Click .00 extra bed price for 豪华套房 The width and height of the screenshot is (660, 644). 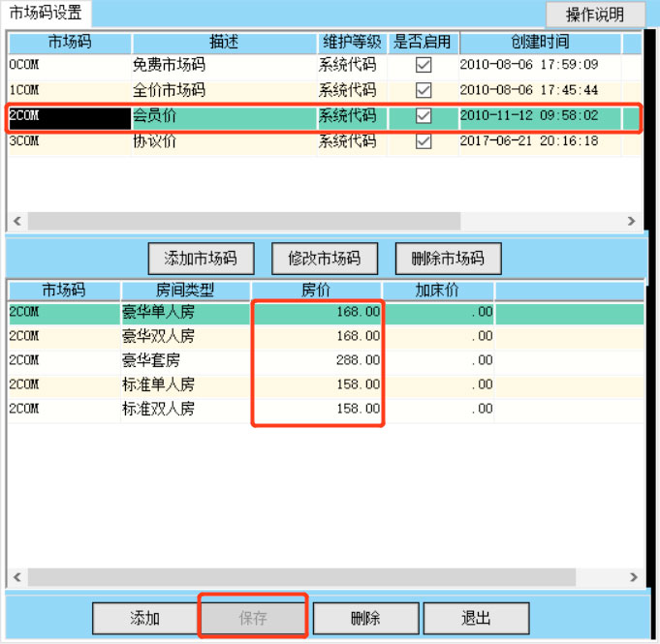(482, 360)
